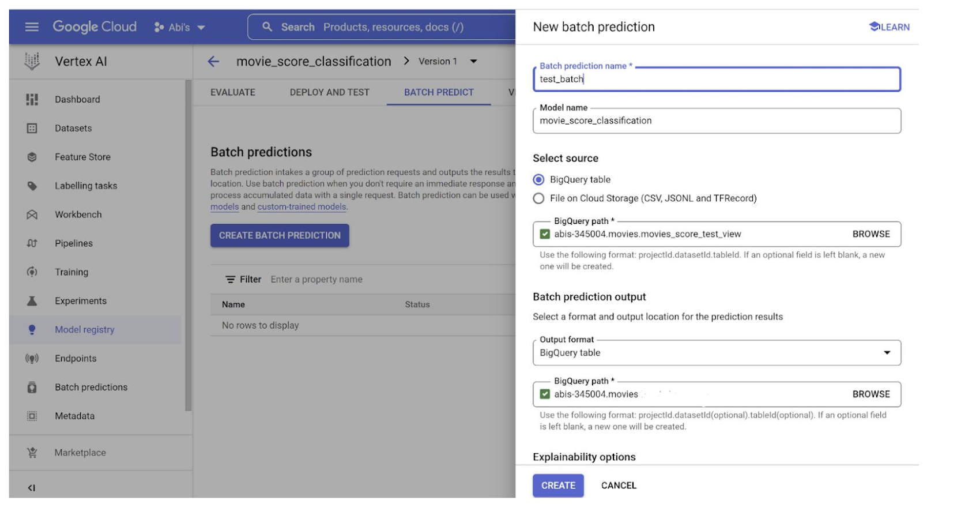The image size is (980, 508).
Task: Click the Vertex AI product icon
Action: [32, 61]
